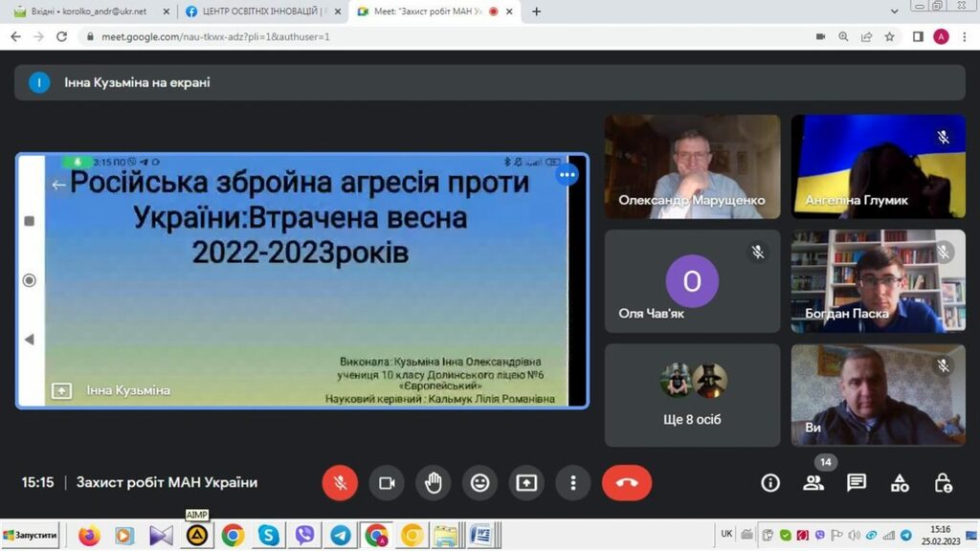Open the emoji reactions button

[480, 483]
